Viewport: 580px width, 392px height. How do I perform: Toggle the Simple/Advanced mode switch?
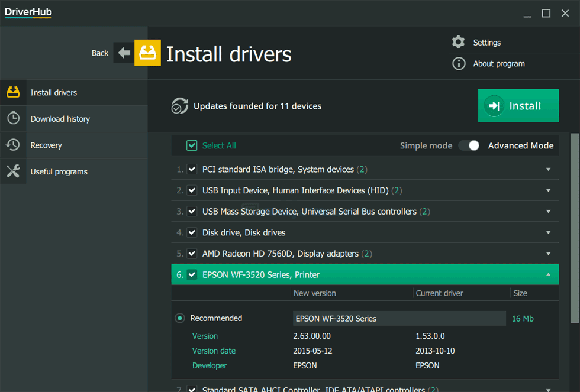[469, 145]
